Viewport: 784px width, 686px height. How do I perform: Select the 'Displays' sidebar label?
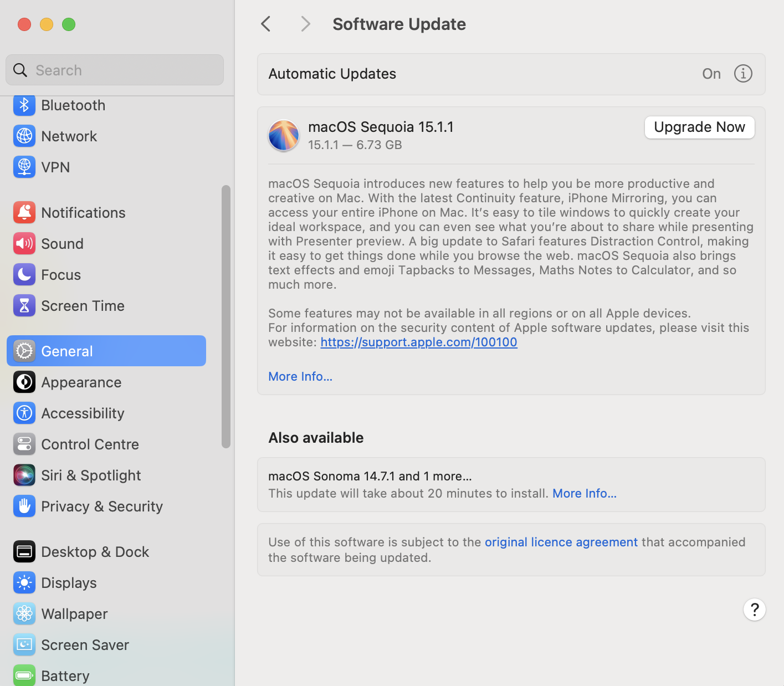click(x=69, y=583)
